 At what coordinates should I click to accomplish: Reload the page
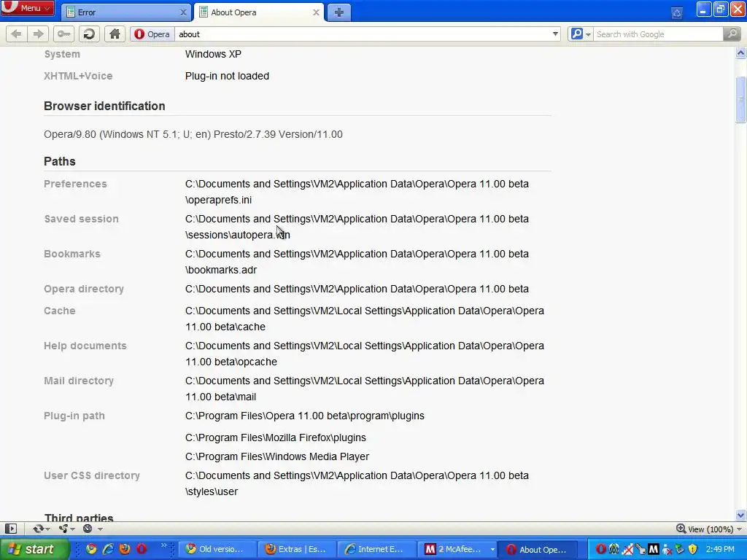pyautogui.click(x=89, y=34)
